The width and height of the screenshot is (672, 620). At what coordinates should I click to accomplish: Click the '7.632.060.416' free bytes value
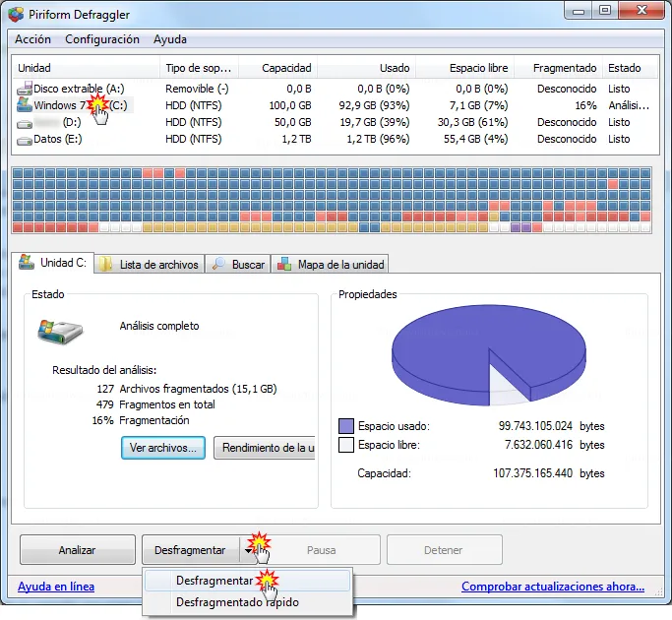pos(538,445)
